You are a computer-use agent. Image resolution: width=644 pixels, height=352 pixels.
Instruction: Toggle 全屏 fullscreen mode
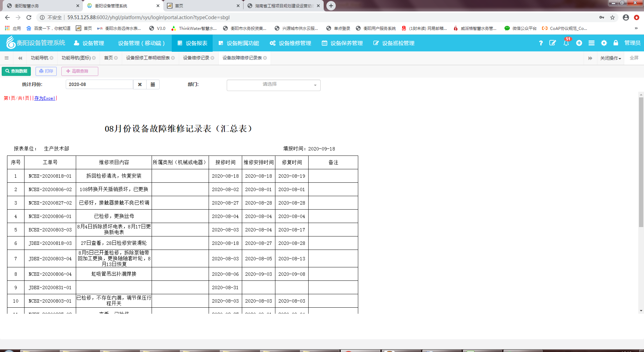tap(634, 58)
